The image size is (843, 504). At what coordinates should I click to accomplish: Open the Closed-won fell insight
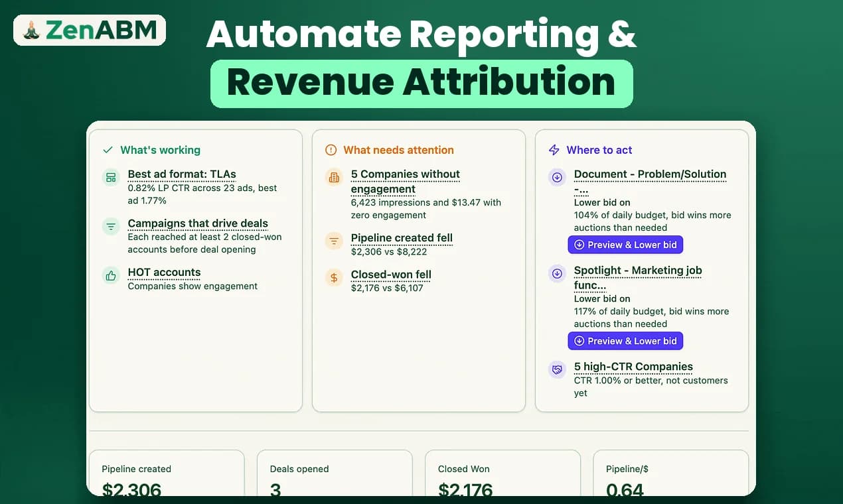[x=391, y=275]
